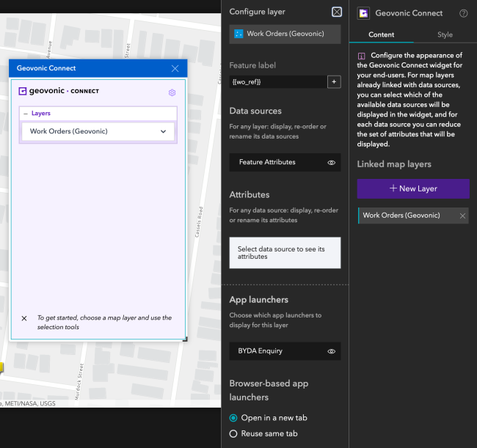The width and height of the screenshot is (477, 448).
Task: Collapse the Layers section
Action: (26, 114)
